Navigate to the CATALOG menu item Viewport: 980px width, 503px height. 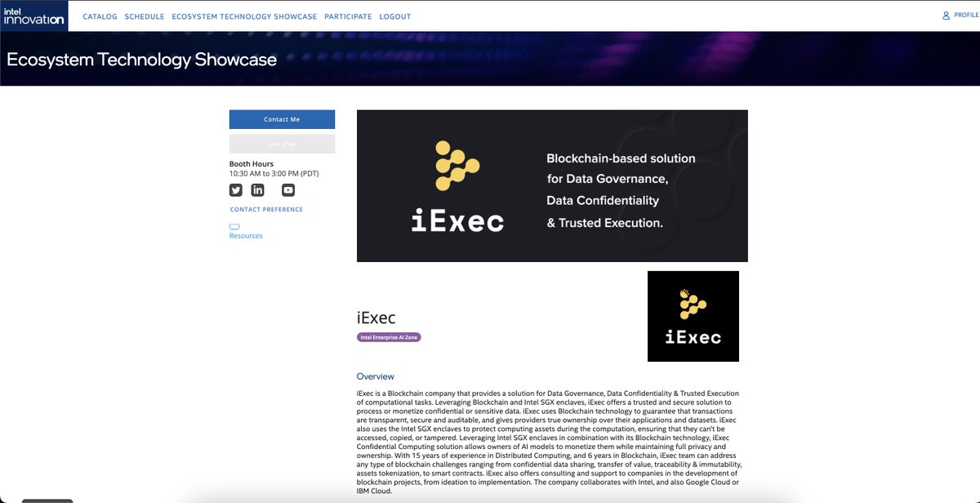[99, 16]
